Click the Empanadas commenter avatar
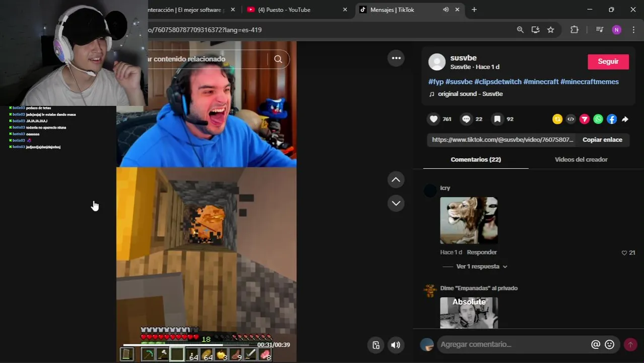Screen dimensions: 644x363 click(x=430, y=290)
